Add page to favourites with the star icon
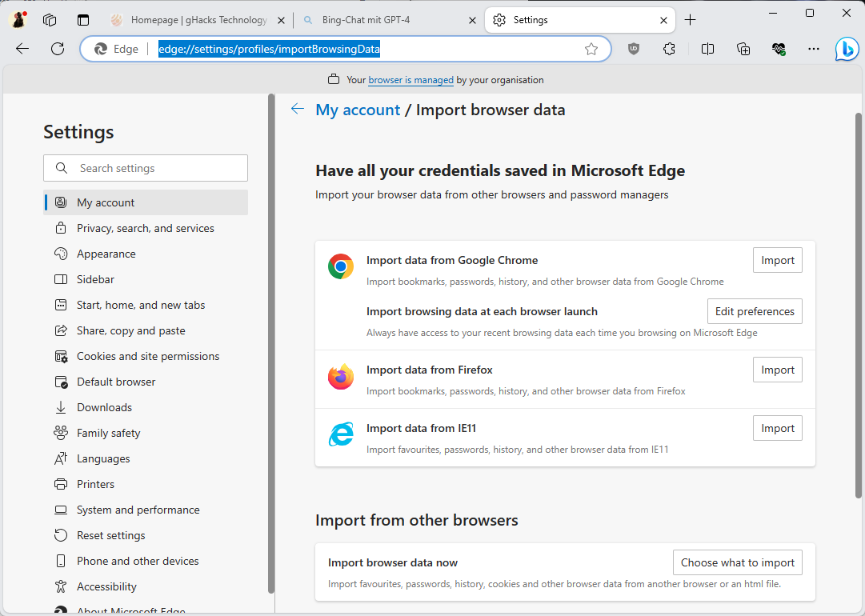 (591, 49)
